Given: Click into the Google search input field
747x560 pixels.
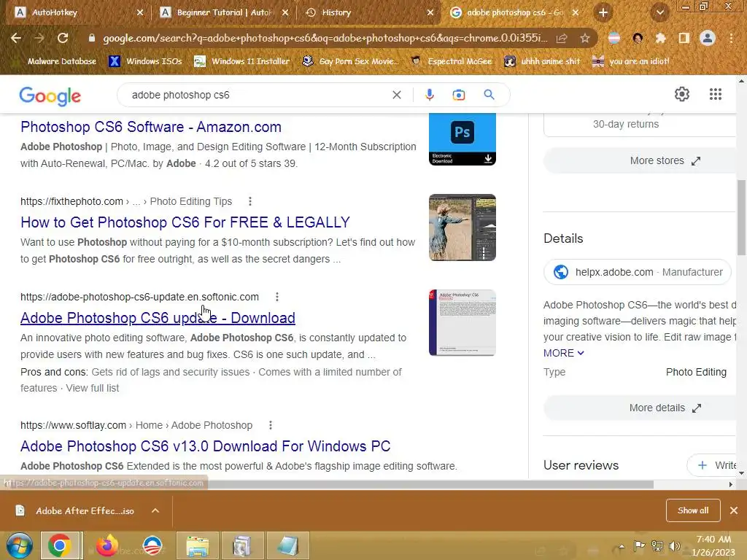Looking at the screenshot, I should tap(258, 95).
